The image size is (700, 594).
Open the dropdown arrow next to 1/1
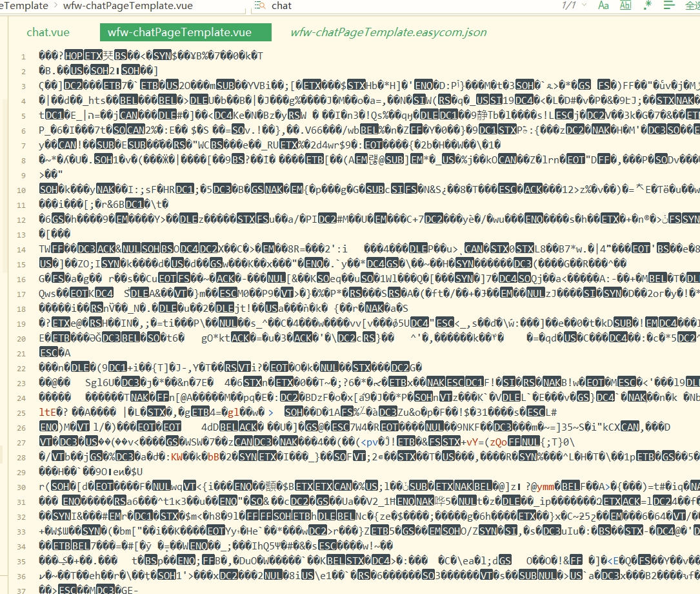[585, 5]
